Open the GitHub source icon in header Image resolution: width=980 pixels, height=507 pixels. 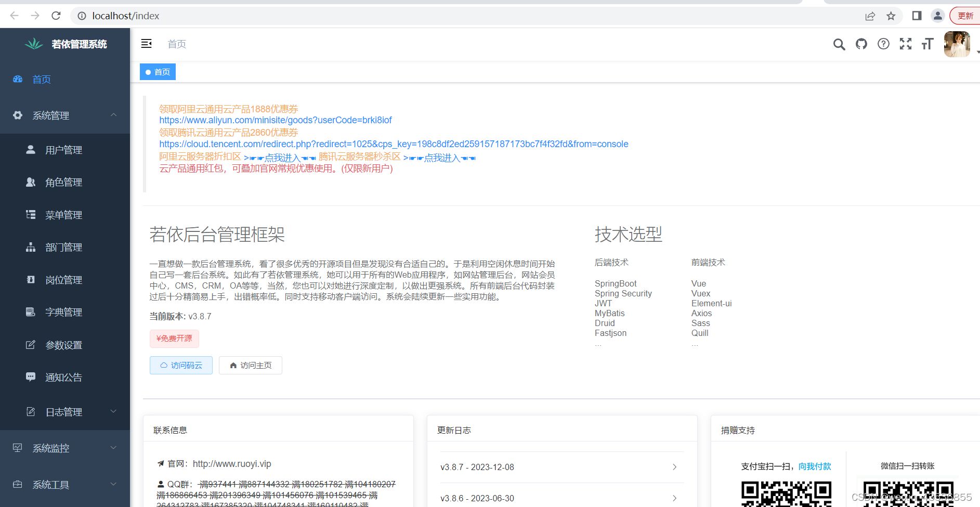click(861, 44)
